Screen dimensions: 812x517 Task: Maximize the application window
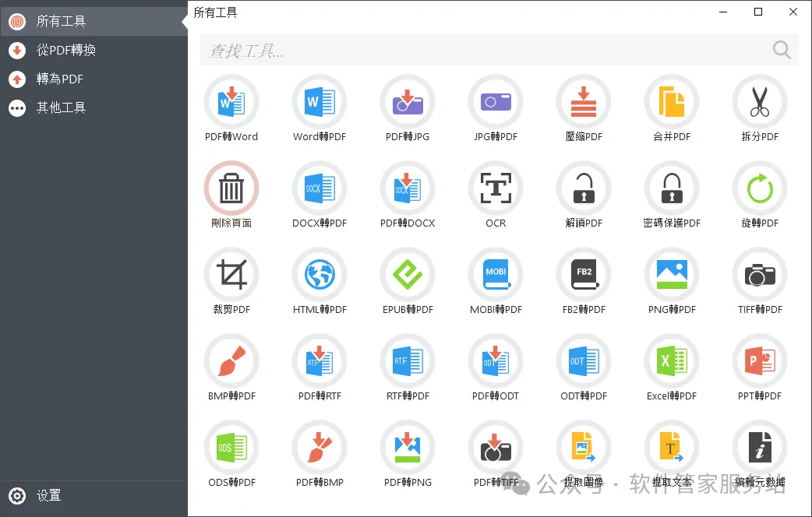click(x=758, y=12)
